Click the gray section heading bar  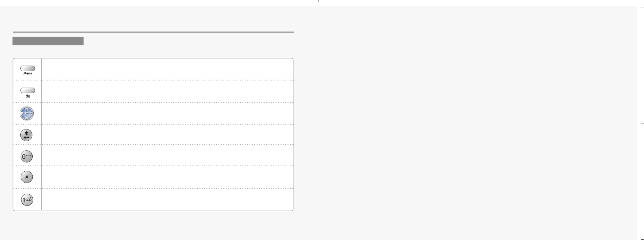click(48, 41)
